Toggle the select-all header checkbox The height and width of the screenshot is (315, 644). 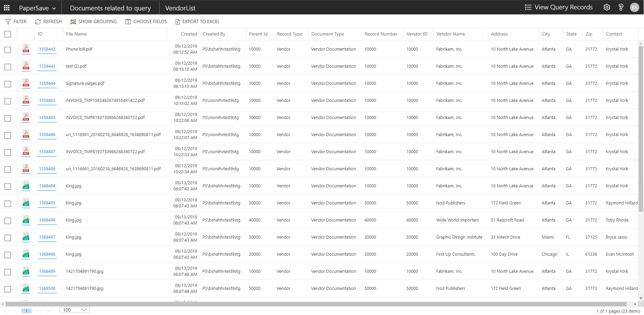point(8,34)
